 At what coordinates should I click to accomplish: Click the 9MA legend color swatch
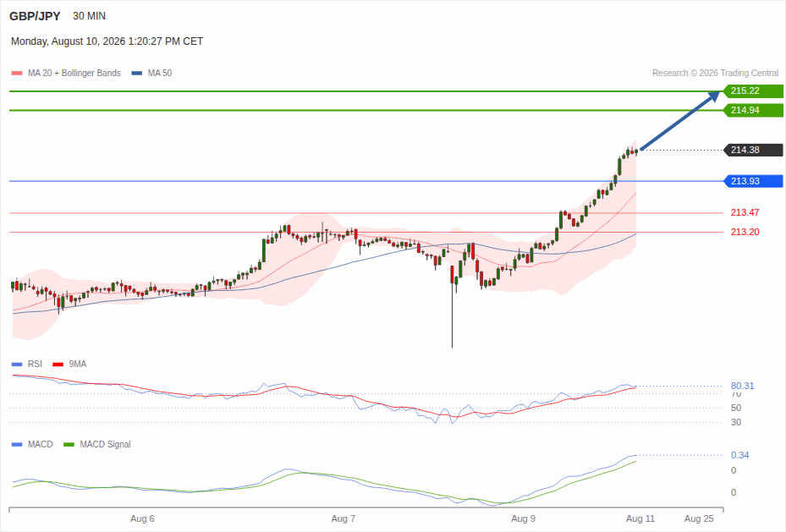coord(58,365)
